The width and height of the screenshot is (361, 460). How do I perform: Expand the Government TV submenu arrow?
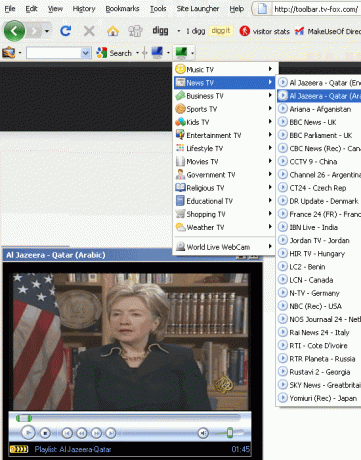(270, 174)
